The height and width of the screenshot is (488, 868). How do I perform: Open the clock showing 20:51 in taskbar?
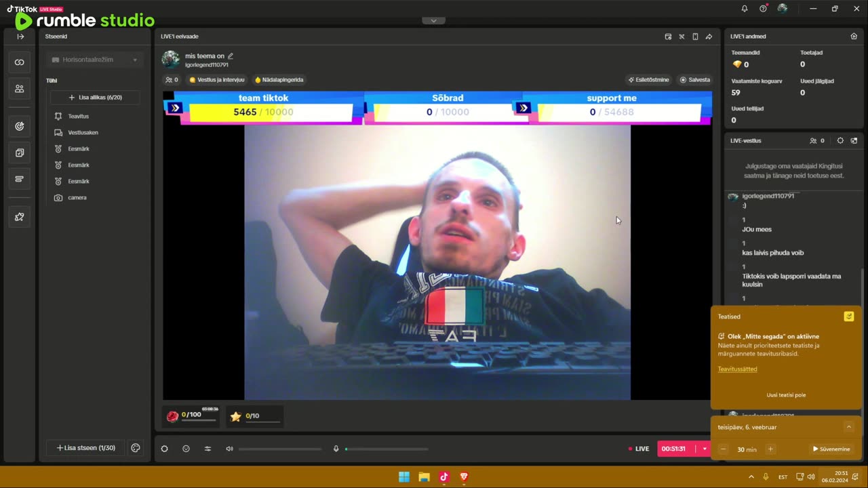pos(835,477)
